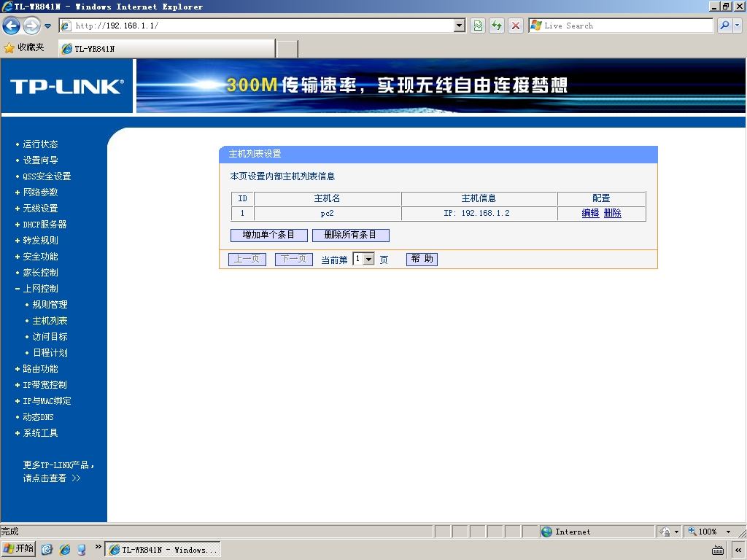Click the IE Back arrow button
This screenshot has height=560, width=747.
(12, 26)
